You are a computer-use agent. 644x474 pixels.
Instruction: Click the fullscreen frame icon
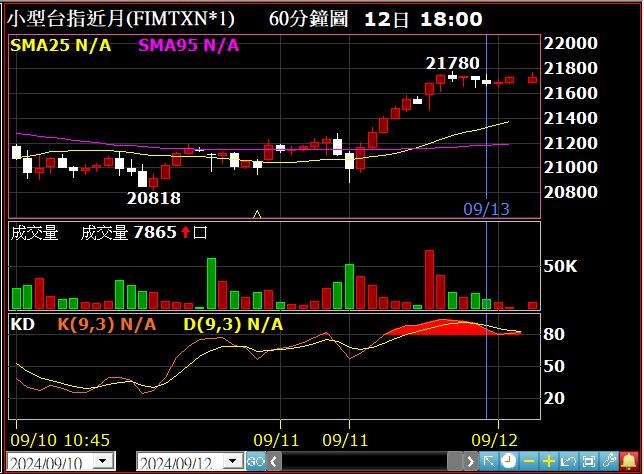(589, 461)
